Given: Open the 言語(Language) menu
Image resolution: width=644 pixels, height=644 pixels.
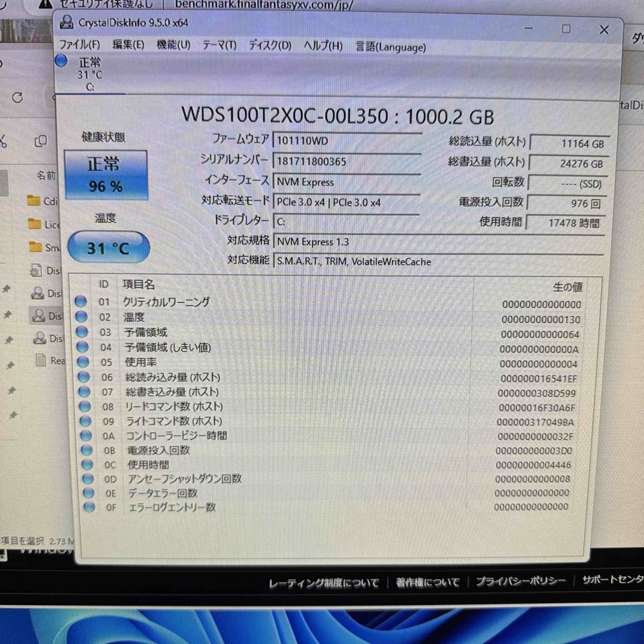Looking at the screenshot, I should (x=390, y=47).
